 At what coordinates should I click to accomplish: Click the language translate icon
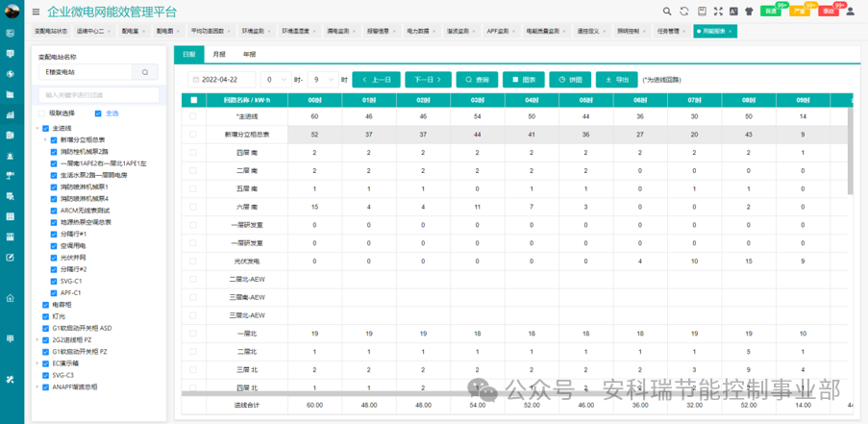tap(733, 12)
